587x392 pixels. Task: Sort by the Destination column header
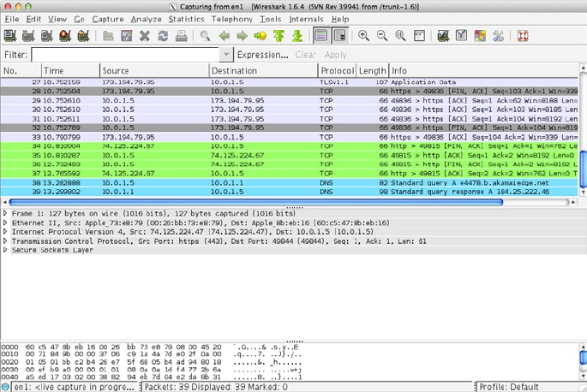pos(263,71)
